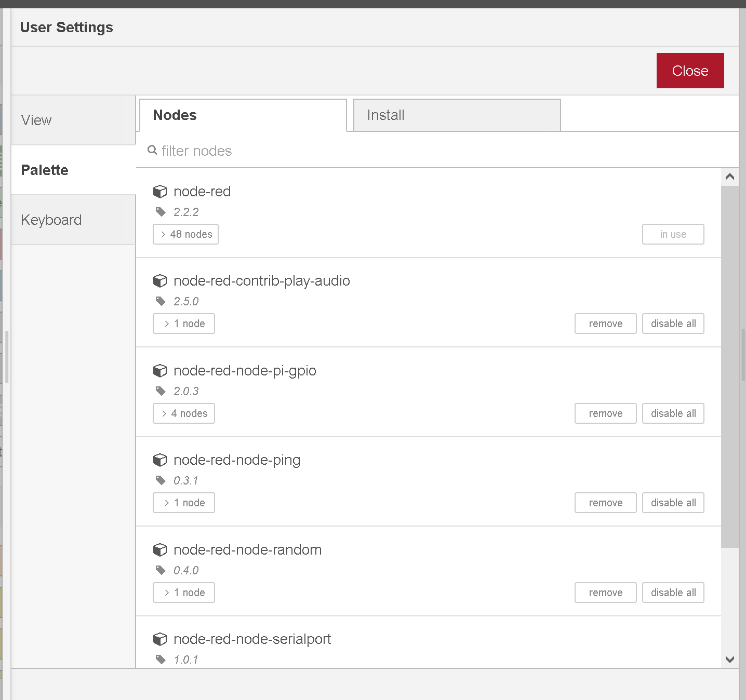Expand the 1 node list of node-red-contrib-play-audio
The width and height of the screenshot is (746, 700).
184,324
